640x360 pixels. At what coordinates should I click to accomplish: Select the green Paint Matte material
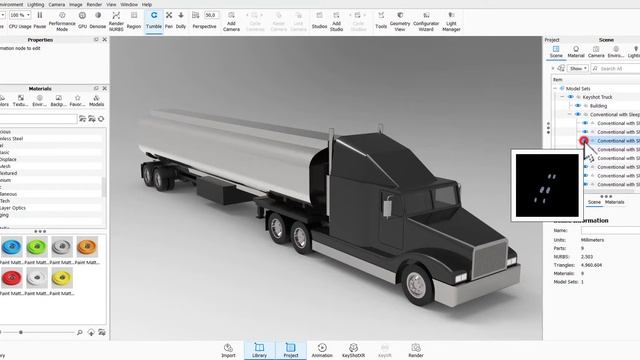[x=37, y=247]
